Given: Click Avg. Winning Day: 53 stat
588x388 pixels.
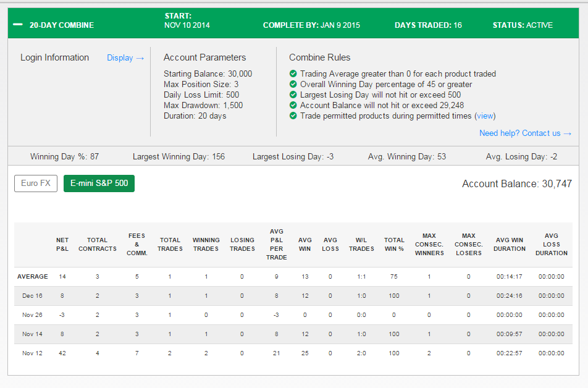Looking at the screenshot, I should coord(407,156).
